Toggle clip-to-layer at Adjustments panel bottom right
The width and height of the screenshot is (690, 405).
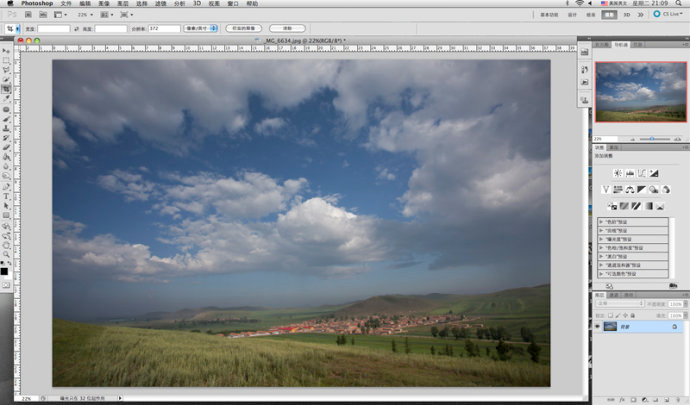coord(673,286)
